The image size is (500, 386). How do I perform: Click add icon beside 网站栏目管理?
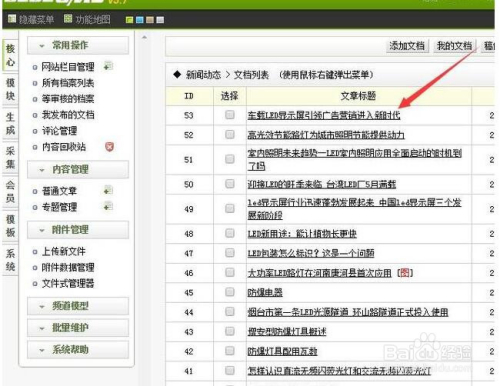pos(108,66)
